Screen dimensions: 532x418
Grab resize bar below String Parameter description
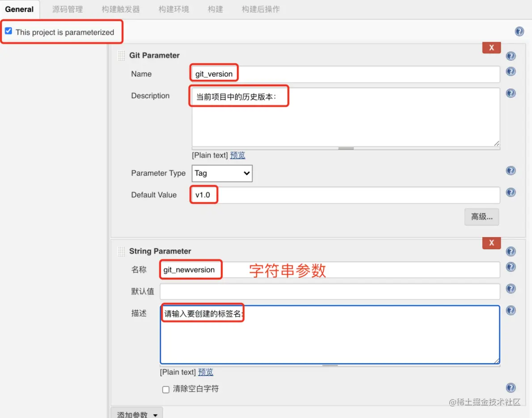pyautogui.click(x=330, y=365)
